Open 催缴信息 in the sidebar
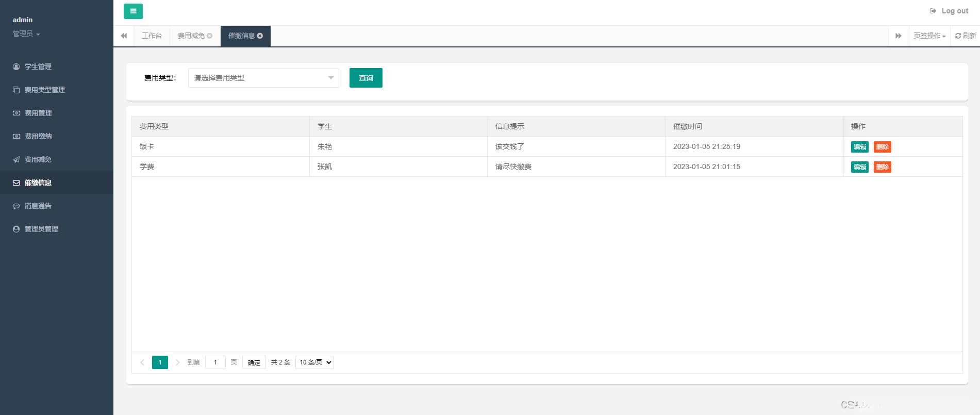Screen dimensions: 980x415 pos(57,182)
